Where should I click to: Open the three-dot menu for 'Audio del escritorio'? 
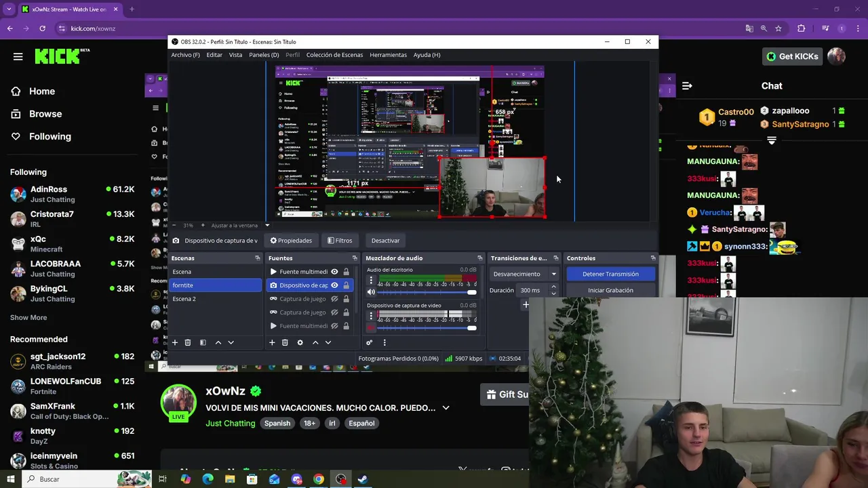[371, 280]
